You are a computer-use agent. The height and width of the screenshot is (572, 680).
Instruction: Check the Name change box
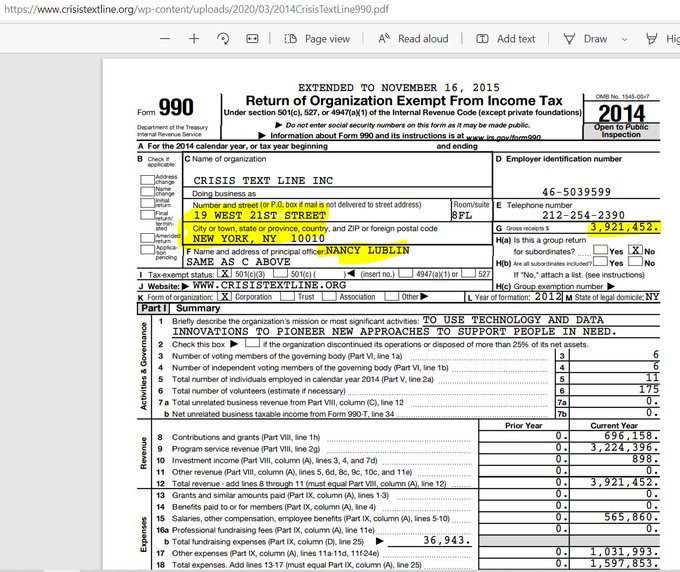tap(147, 191)
